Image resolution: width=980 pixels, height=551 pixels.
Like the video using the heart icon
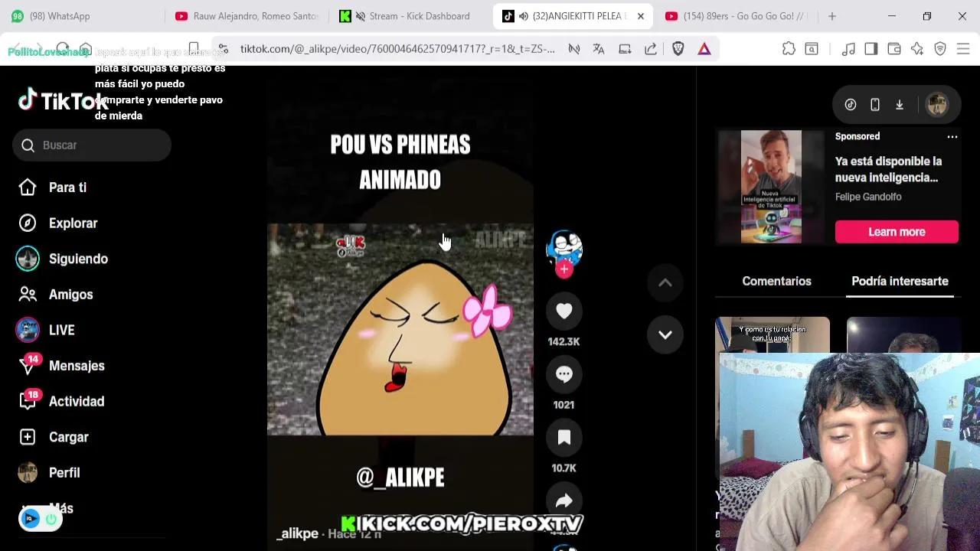(x=564, y=311)
